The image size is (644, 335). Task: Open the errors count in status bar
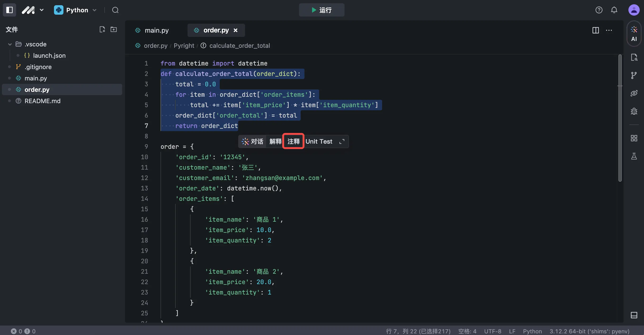click(17, 331)
